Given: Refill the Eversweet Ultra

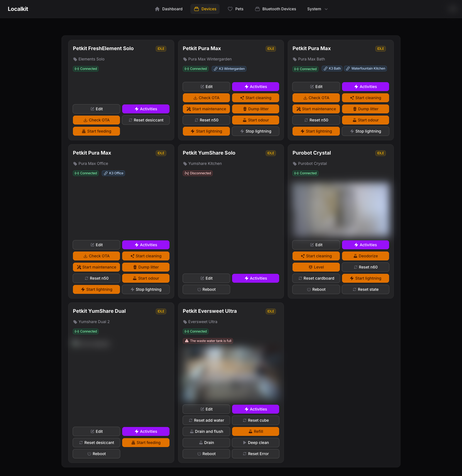Looking at the screenshot, I should point(255,431).
